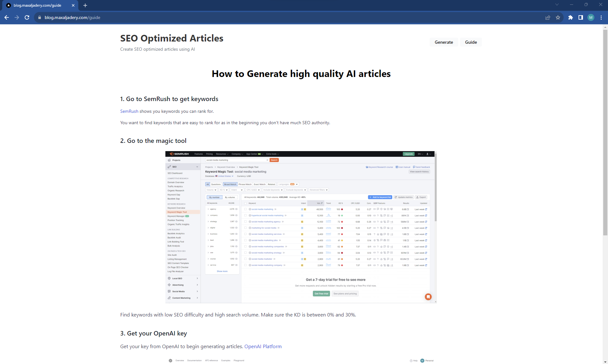Click '1. Go to SemRush to get keywords' heading

pyautogui.click(x=169, y=99)
